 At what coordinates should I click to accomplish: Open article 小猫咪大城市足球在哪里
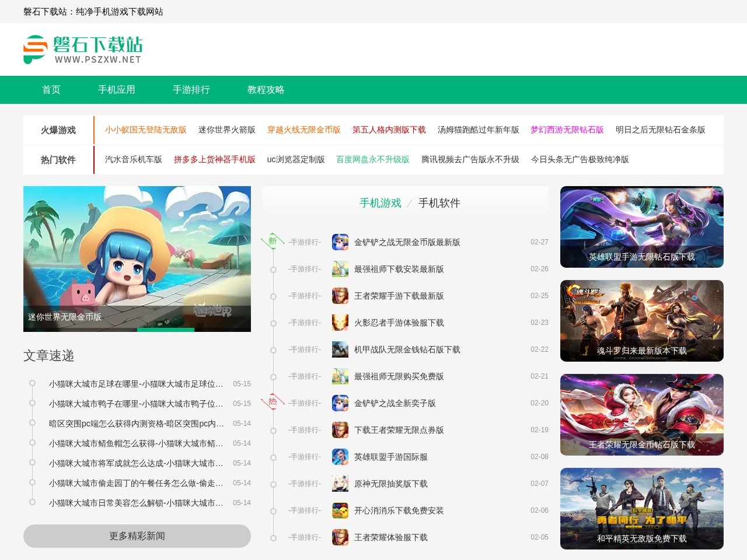(136, 384)
